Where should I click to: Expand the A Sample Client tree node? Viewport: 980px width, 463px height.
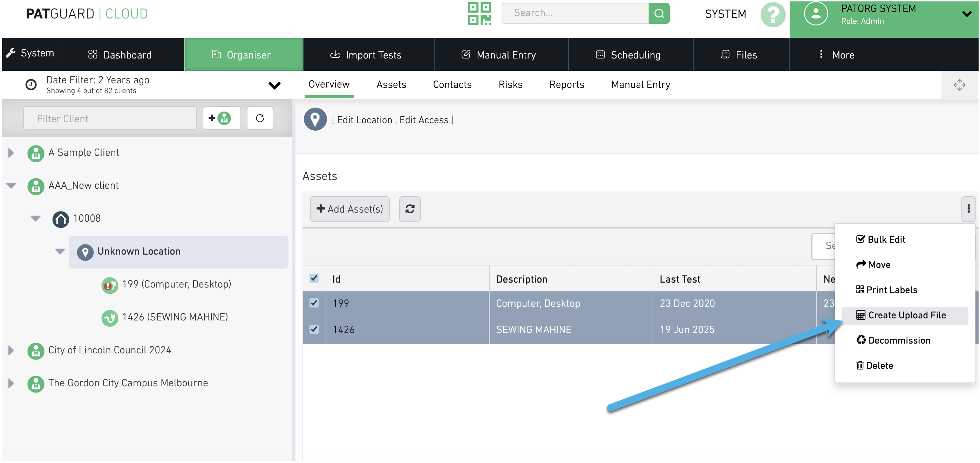click(11, 153)
